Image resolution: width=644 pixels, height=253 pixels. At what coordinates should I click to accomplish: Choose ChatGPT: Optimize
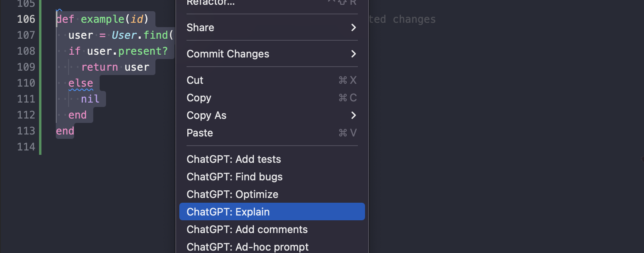(x=232, y=194)
